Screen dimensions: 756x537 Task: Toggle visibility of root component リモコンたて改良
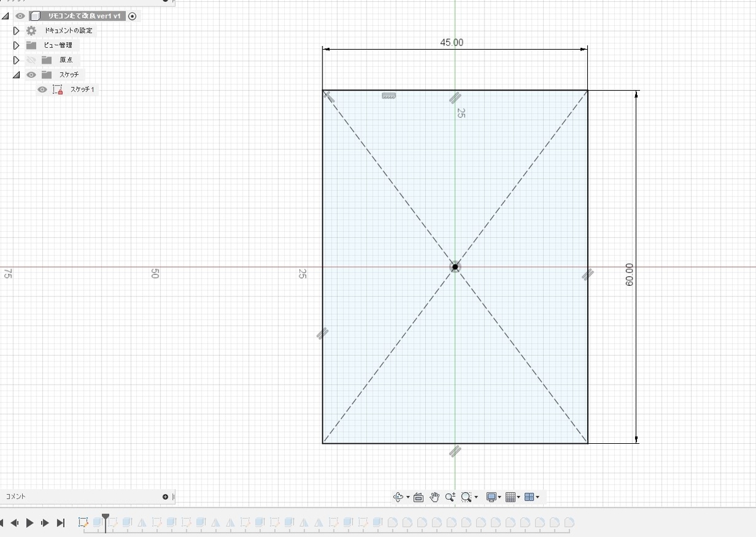coord(20,16)
